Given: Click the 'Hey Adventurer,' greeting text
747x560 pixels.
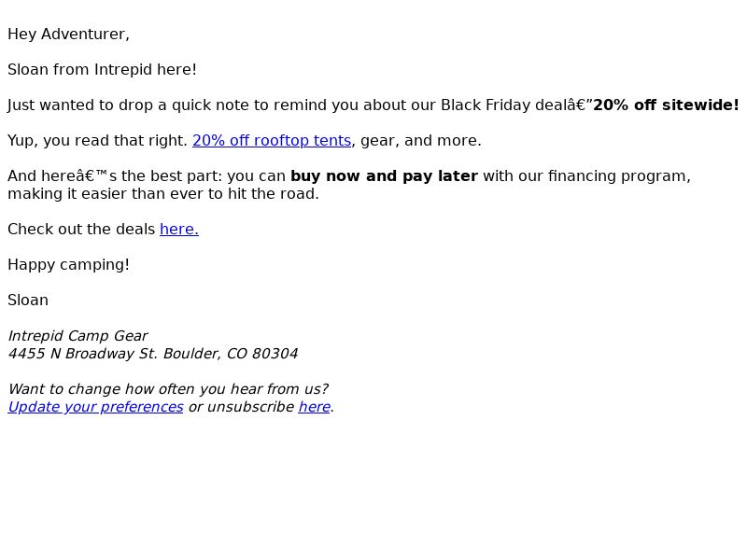Looking at the screenshot, I should tap(68, 35).
